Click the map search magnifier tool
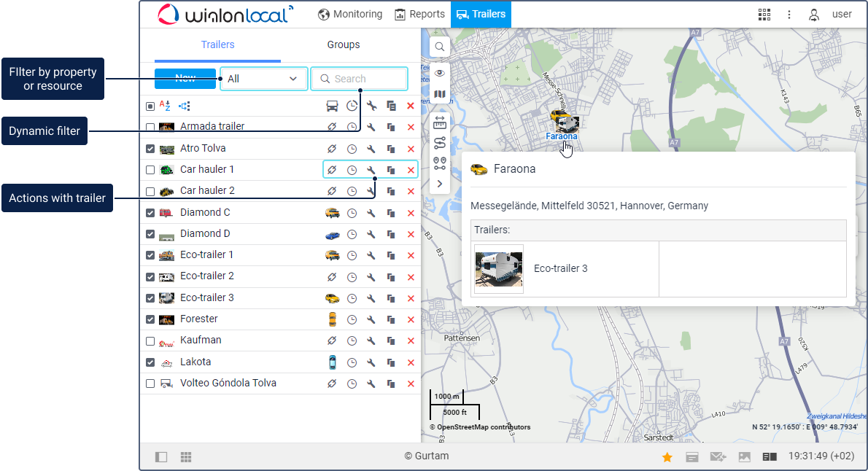The width and height of the screenshot is (868, 471). [440, 47]
